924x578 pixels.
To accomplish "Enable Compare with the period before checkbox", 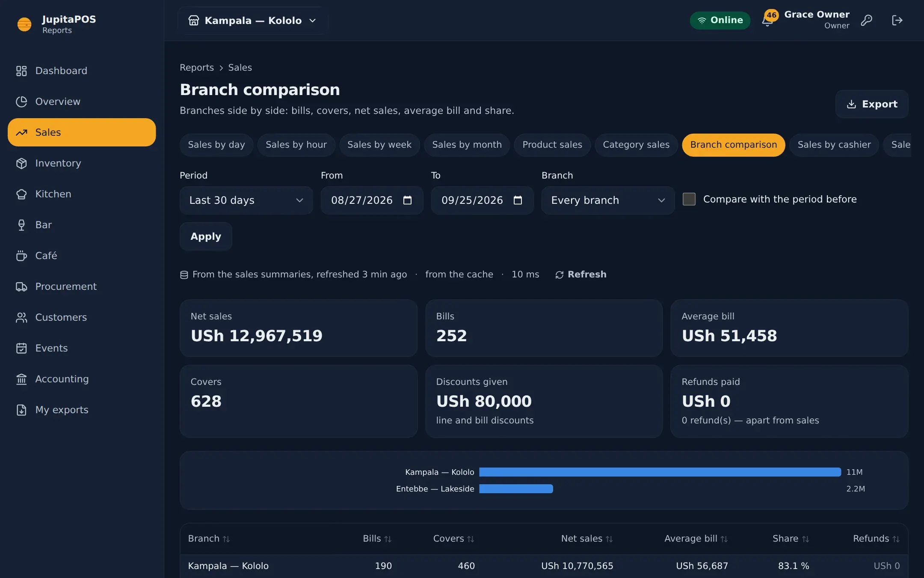I will 689,199.
